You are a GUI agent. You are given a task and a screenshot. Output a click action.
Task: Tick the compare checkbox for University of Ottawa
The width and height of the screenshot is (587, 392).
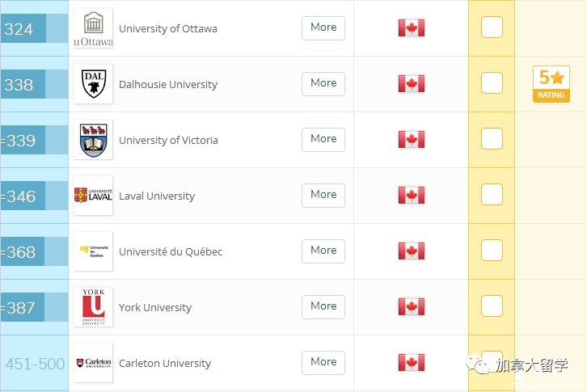coord(492,27)
